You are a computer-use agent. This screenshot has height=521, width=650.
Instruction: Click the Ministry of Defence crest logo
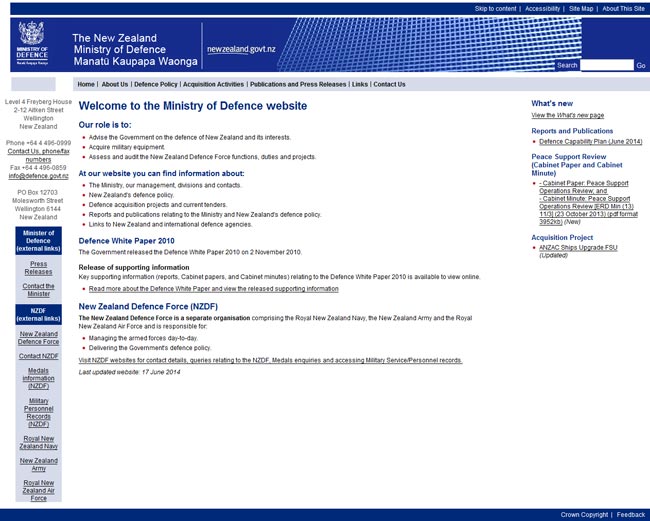click(32, 44)
